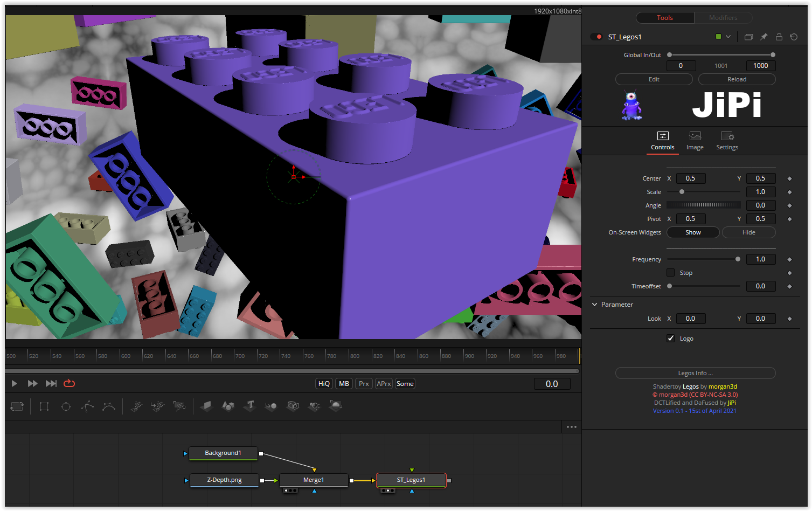Add a Polygon mask tool
This screenshot has height=511, width=812.
[87, 406]
